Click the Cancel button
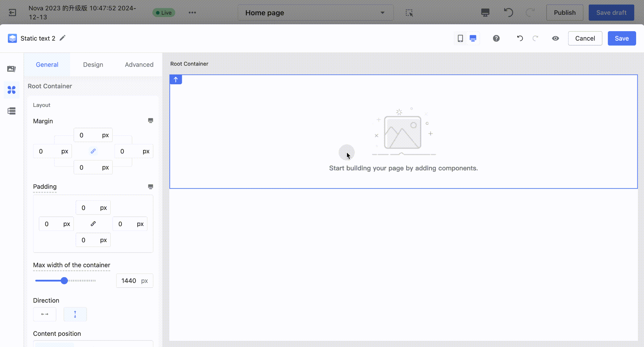This screenshot has height=347, width=644. pos(585,38)
